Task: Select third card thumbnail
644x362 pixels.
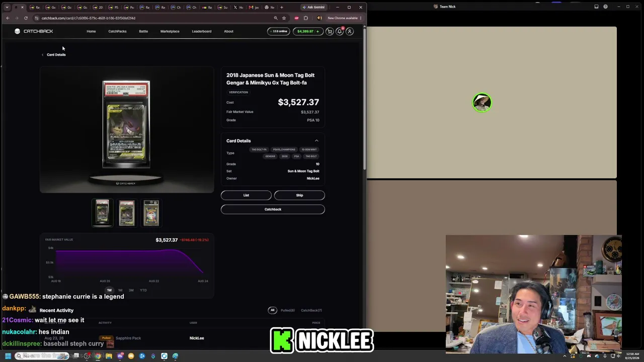Action: pos(151,212)
